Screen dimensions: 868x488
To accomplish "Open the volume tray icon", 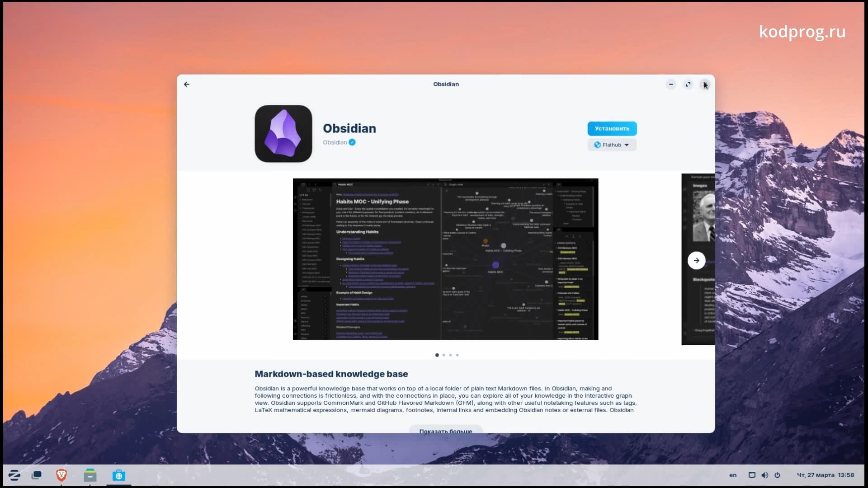I will pyautogui.click(x=764, y=475).
